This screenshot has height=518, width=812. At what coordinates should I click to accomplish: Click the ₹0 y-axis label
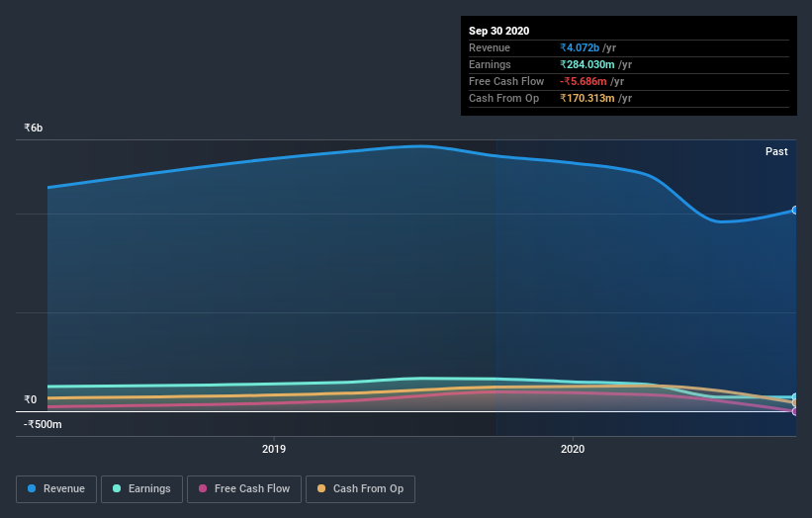click(31, 399)
